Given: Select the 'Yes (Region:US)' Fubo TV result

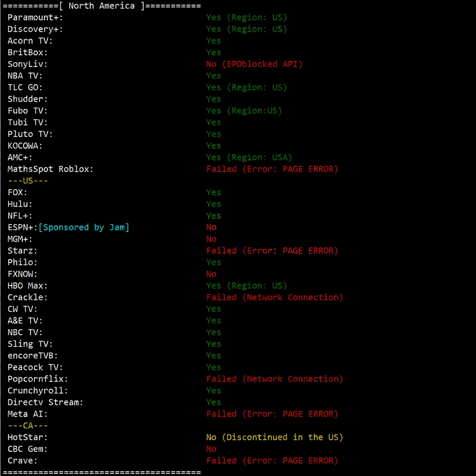Looking at the screenshot, I should pyautogui.click(x=244, y=111).
